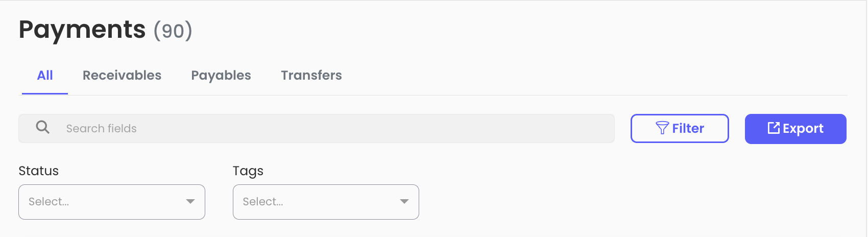Image resolution: width=868 pixels, height=237 pixels.
Task: Go to the Transfers tab
Action: 311,76
